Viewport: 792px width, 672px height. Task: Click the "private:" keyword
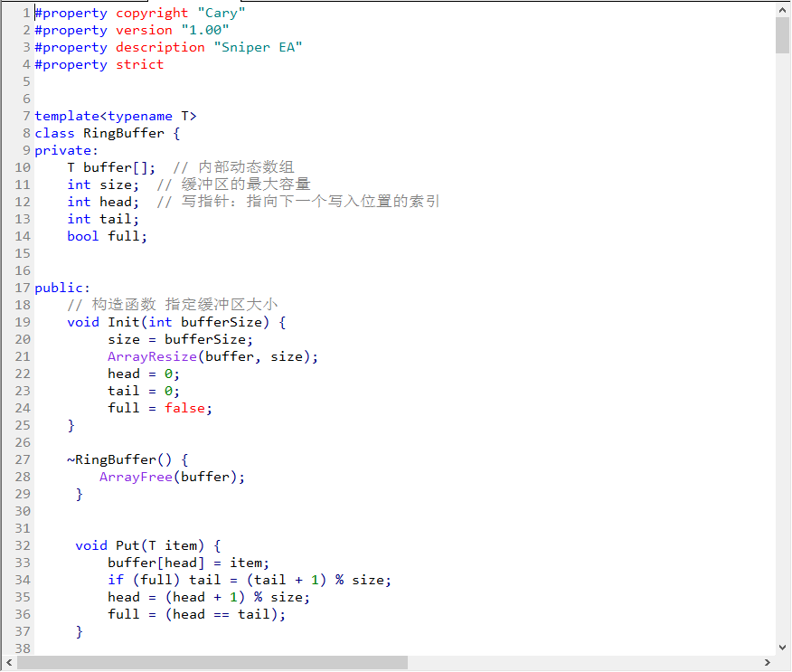[66, 150]
